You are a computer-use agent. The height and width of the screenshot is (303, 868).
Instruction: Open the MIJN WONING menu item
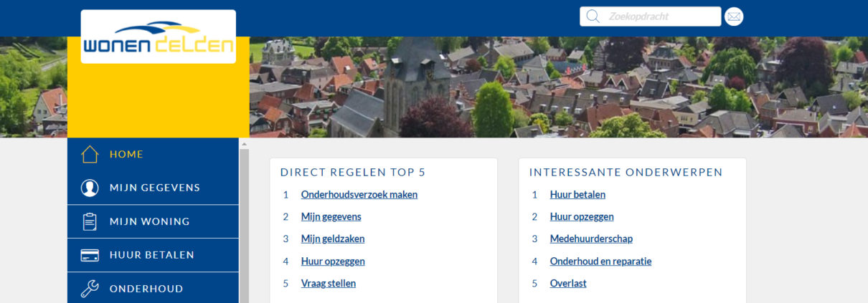pyautogui.click(x=153, y=221)
